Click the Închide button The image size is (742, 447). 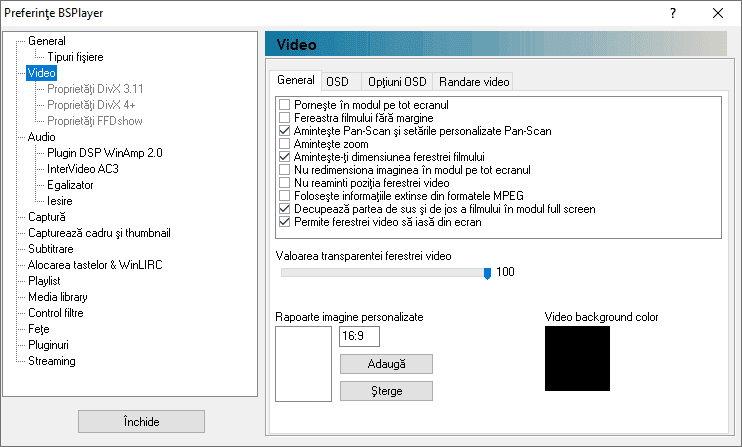[141, 421]
